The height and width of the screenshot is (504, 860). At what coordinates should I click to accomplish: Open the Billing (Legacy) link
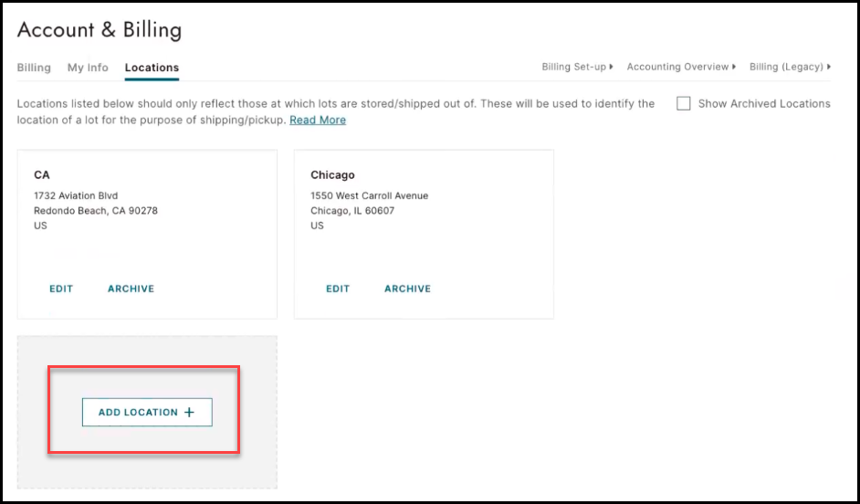click(791, 67)
